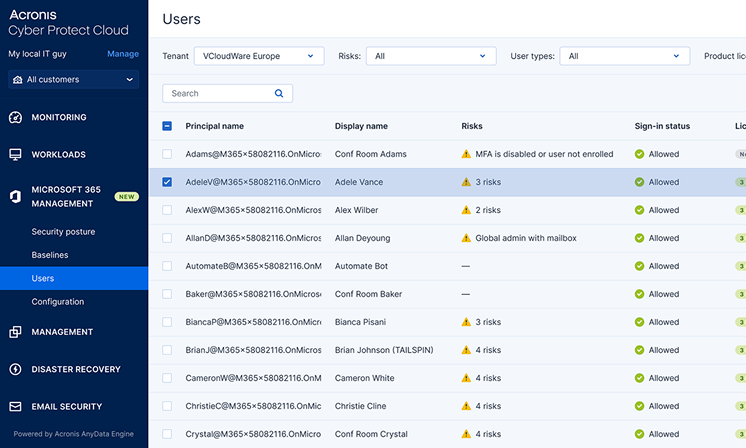746x448 pixels.
Task: Click green Allowed check for Alex Wilber
Action: pyautogui.click(x=639, y=210)
